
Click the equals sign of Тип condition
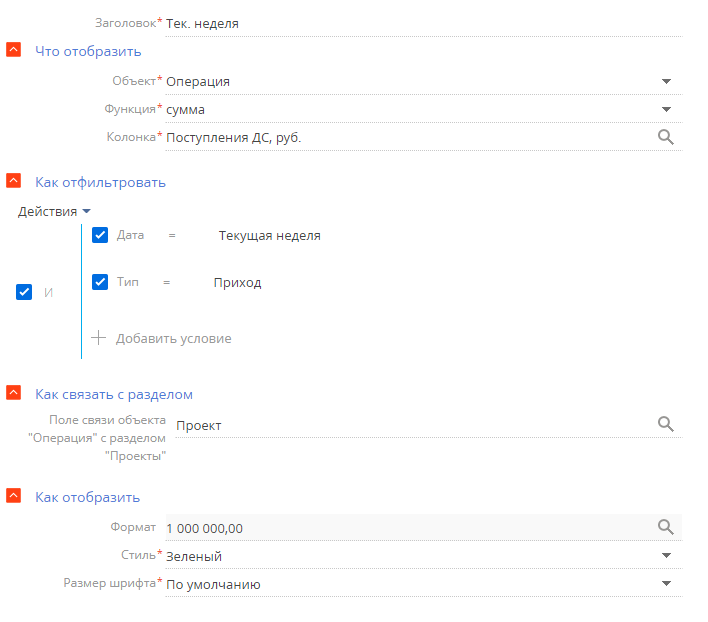coord(167,283)
